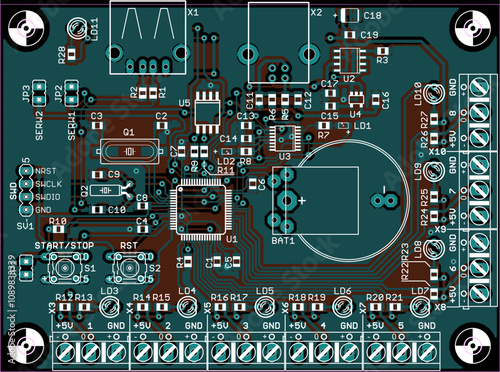Select the C16 capacitor footprint
Viewport: 500px width, 372px height.
[376, 99]
